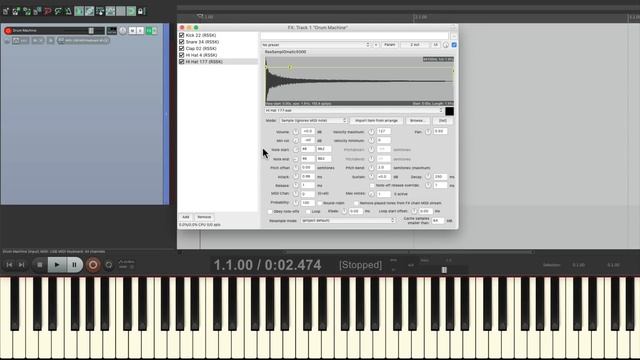640x360 pixels.
Task: Uncheck Snare 34 (RS5K) in FX list
Action: click(x=182, y=42)
